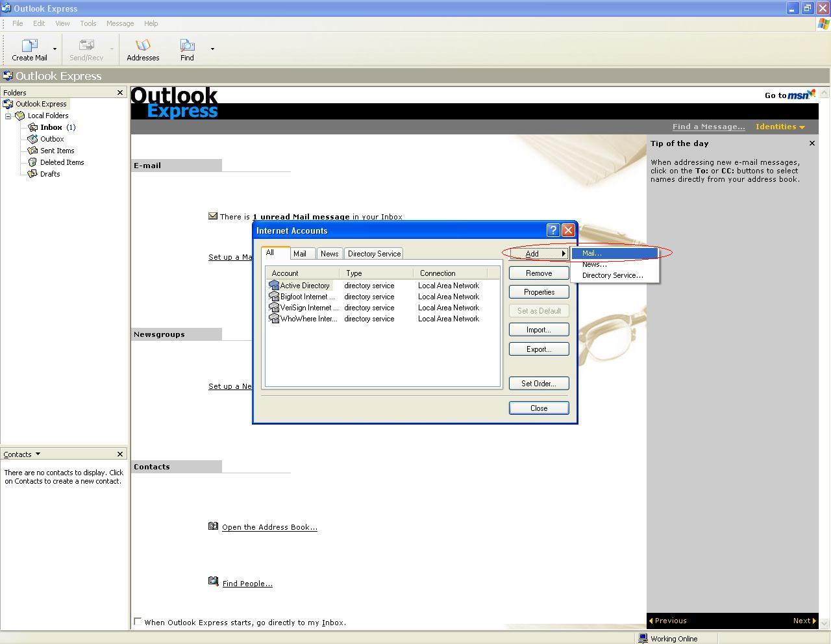
Task: Expand the Identities dropdown
Action: point(780,127)
